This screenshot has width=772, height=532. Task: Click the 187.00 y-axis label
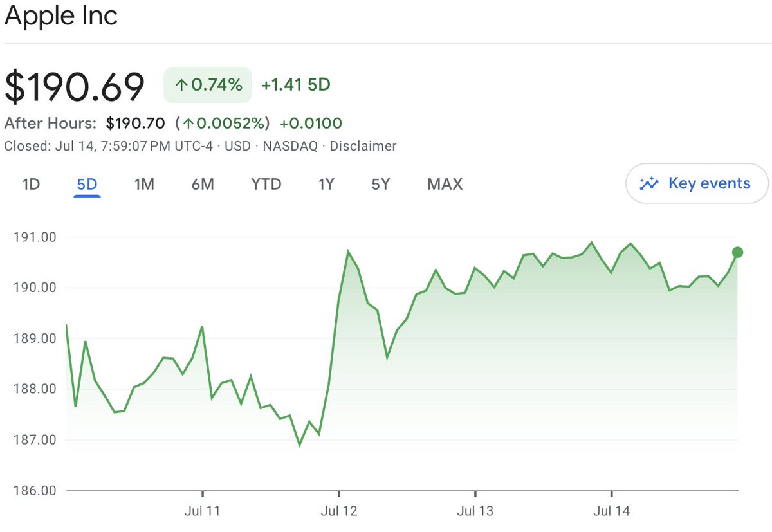pyautogui.click(x=34, y=440)
